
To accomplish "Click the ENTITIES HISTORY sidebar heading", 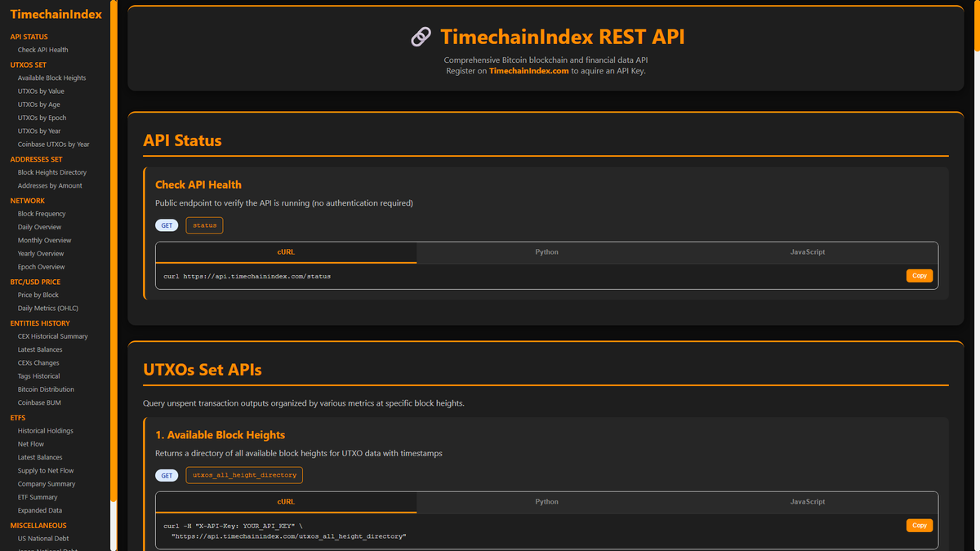I will pos(40,323).
